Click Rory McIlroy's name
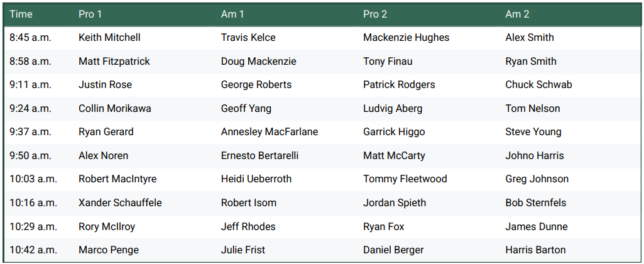The width and height of the screenshot is (644, 264). coord(107,227)
